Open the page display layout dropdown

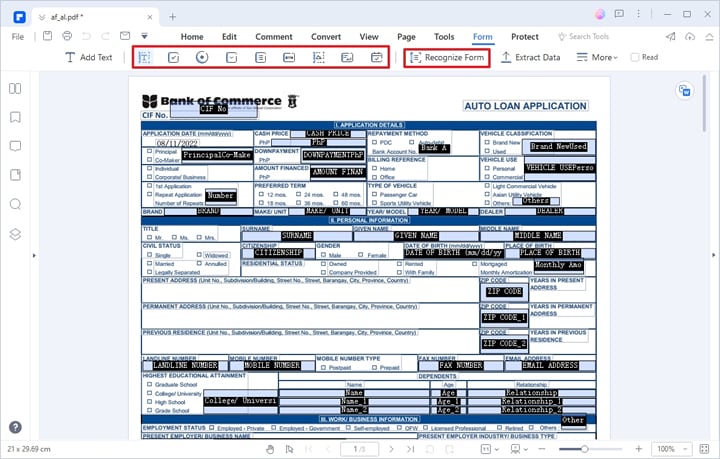coord(519,449)
